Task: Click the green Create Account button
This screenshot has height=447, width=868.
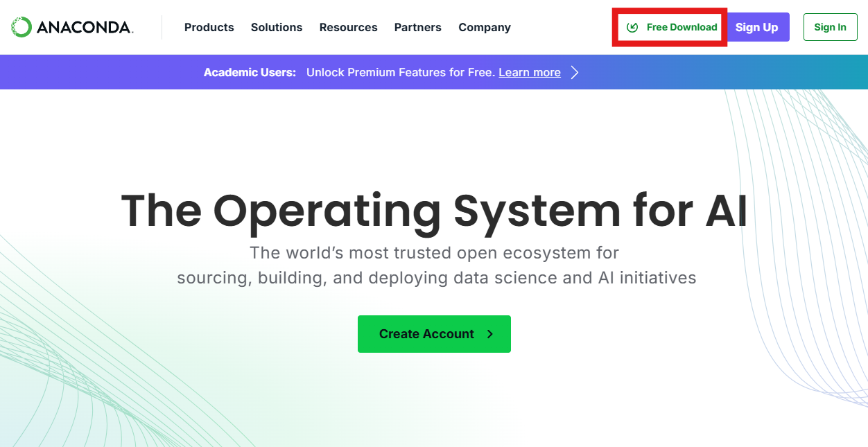Action: (x=434, y=334)
